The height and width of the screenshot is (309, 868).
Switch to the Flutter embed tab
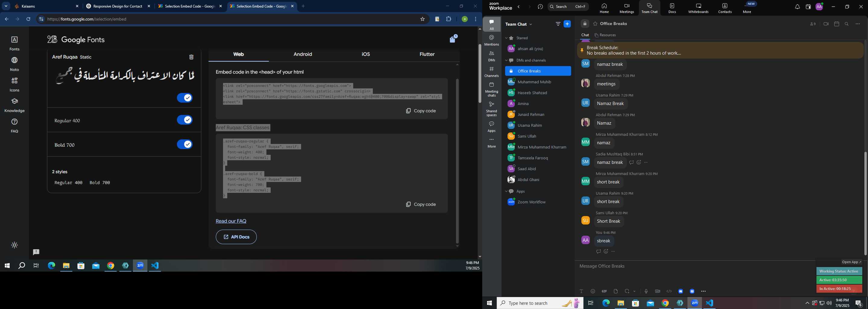click(427, 54)
